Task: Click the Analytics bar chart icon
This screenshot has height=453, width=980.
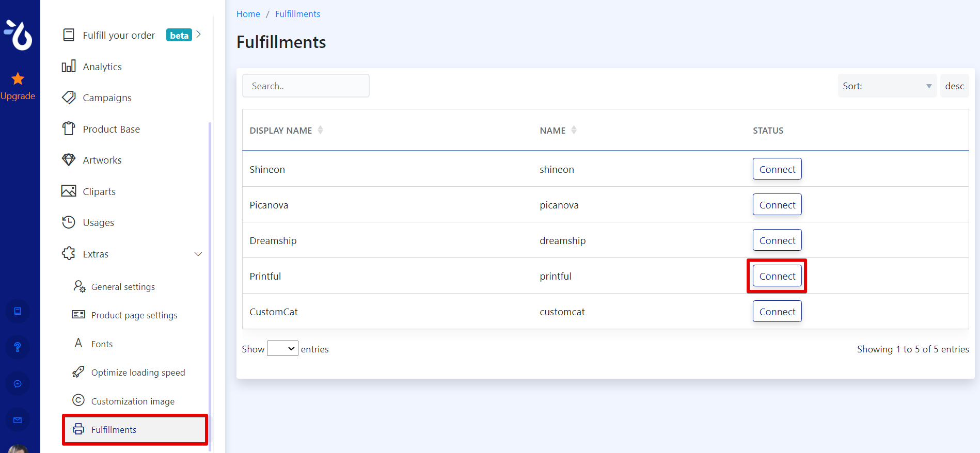Action: (x=69, y=67)
